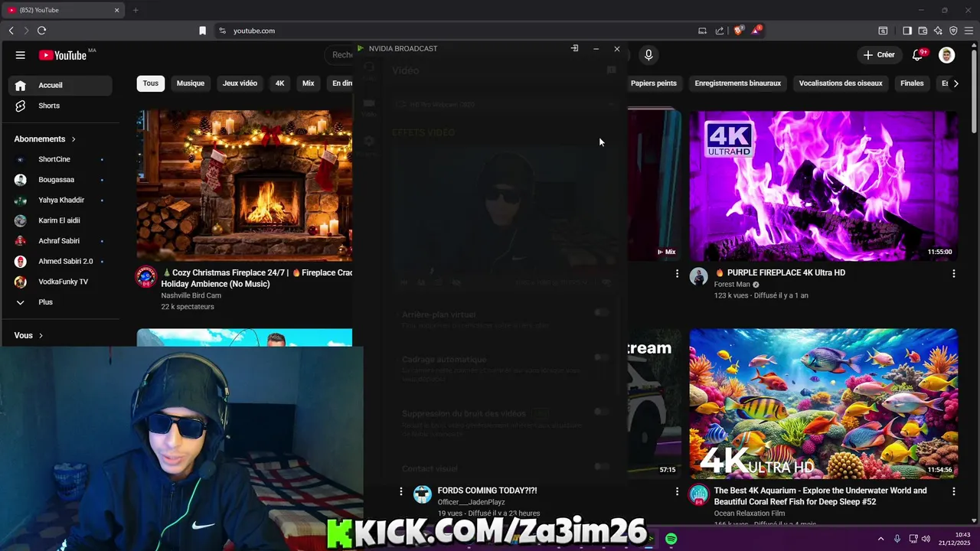980x551 pixels.
Task: Open the Leo AI sparkle icon
Action: [x=938, y=31]
